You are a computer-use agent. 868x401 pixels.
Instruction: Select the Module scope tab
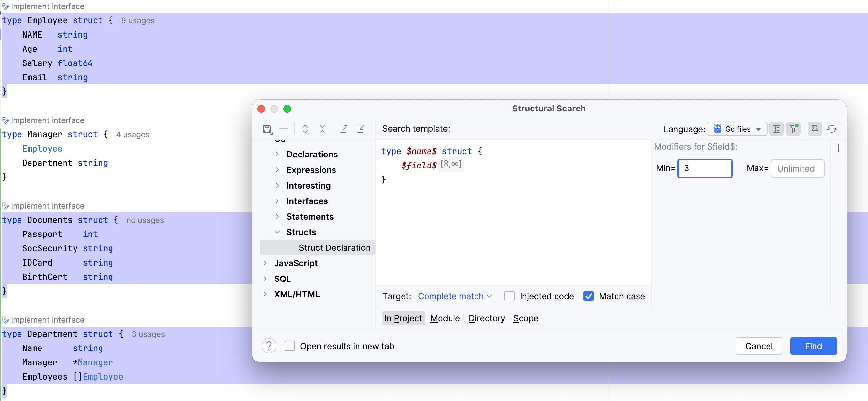[x=444, y=318]
